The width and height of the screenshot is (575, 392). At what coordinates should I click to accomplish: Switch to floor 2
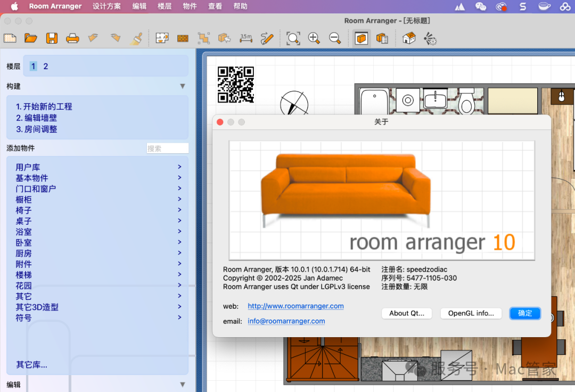coord(46,66)
